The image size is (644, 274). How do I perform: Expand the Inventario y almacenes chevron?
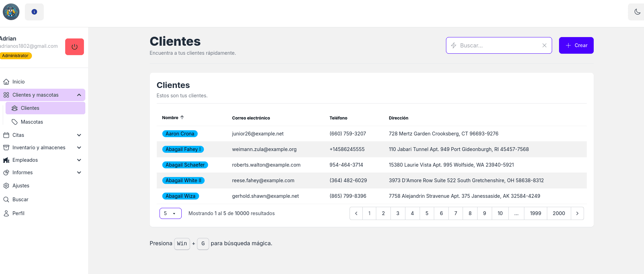pos(79,148)
